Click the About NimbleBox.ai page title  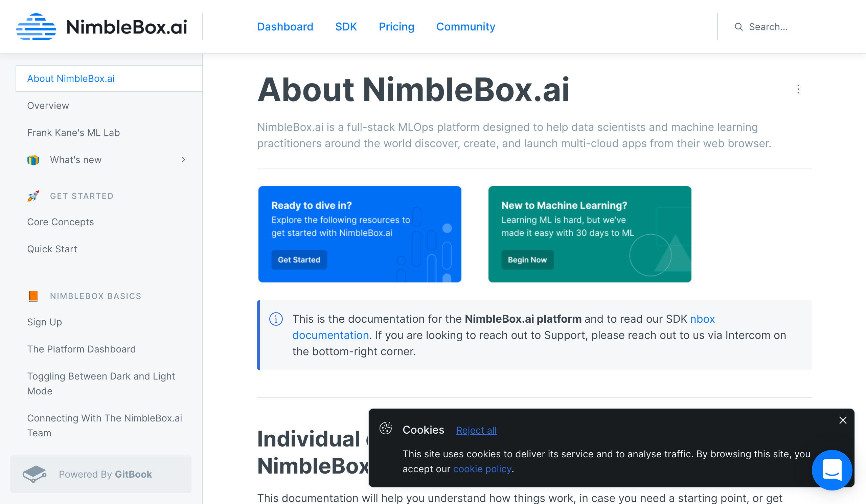413,89
